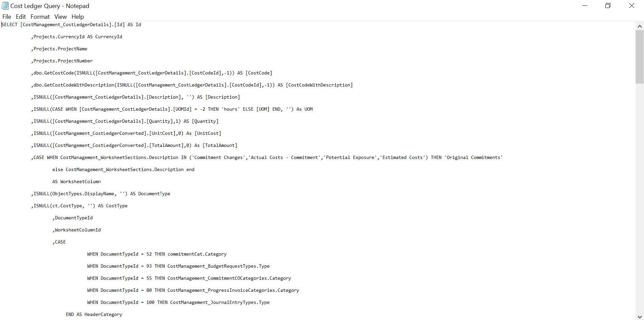Restore down the Notepad window
Image resolution: width=644 pixels, height=320 pixels.
[608, 6]
